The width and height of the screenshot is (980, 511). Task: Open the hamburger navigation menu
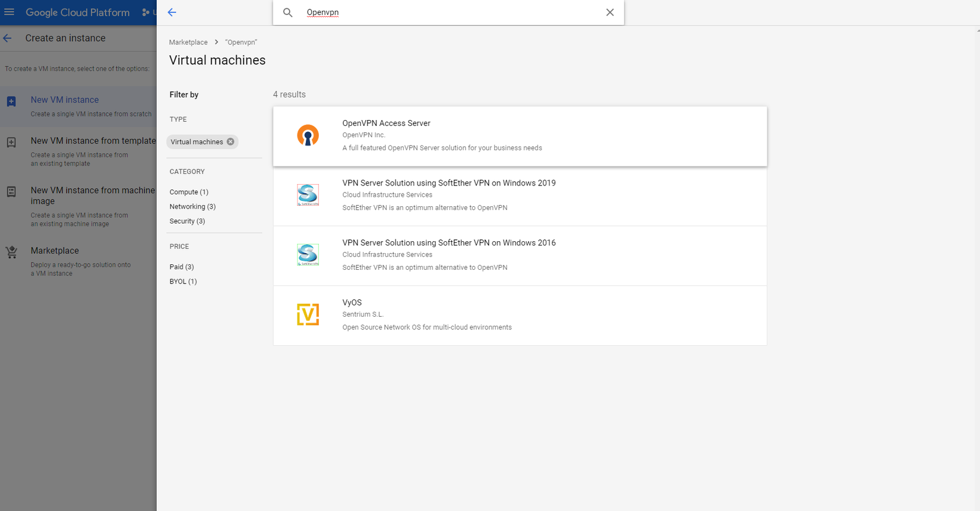pyautogui.click(x=10, y=12)
